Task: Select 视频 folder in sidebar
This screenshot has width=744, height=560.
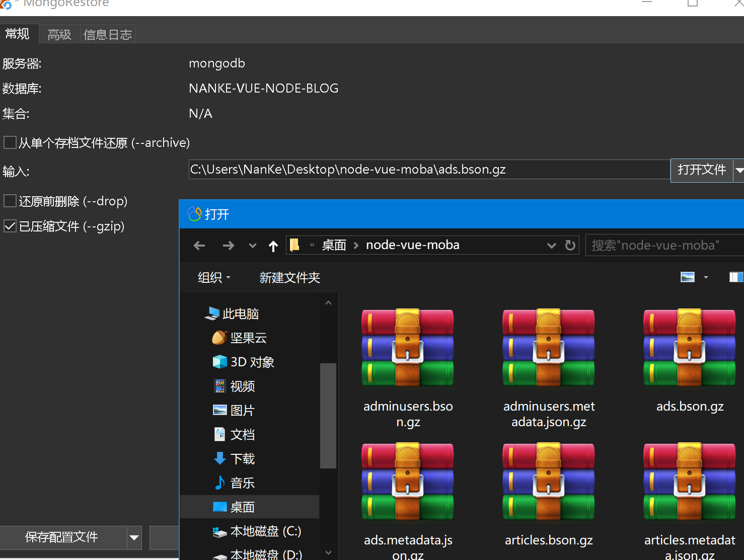Action: coord(235,386)
